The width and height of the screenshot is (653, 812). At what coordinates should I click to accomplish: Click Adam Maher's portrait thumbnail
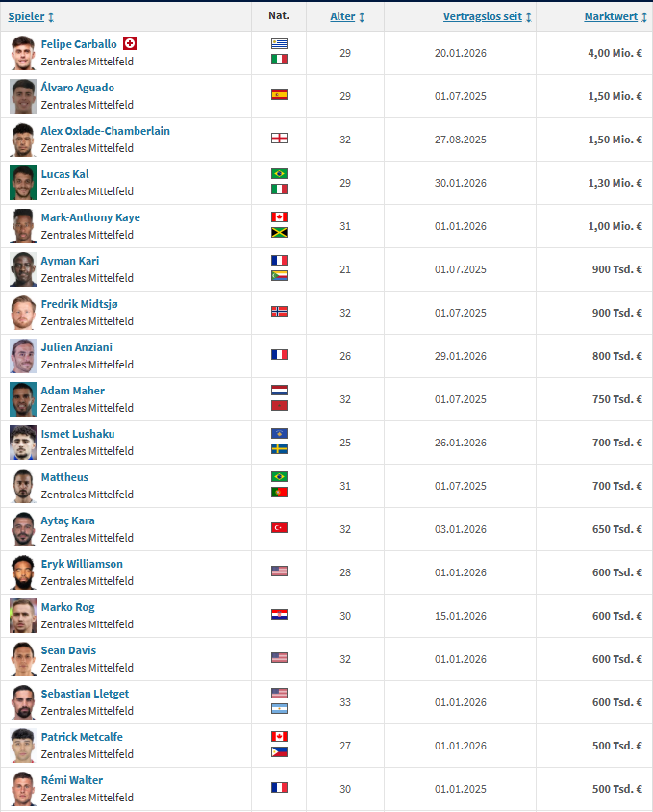pos(23,399)
